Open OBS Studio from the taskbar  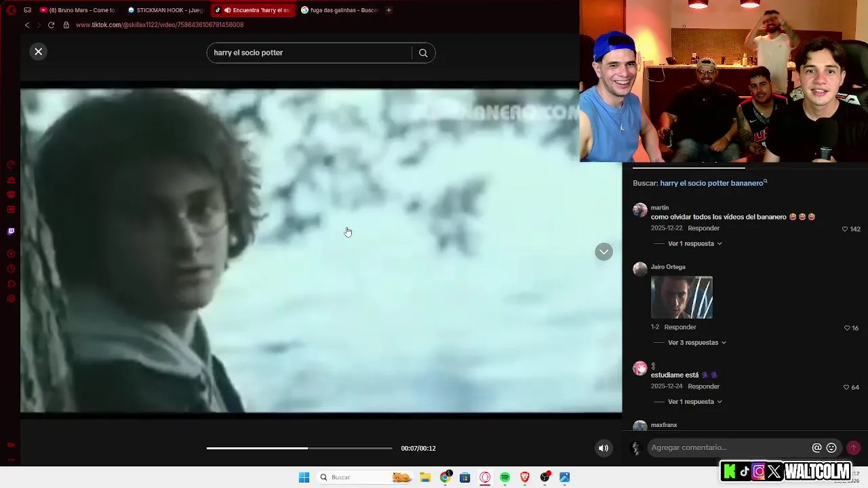pos(545,477)
